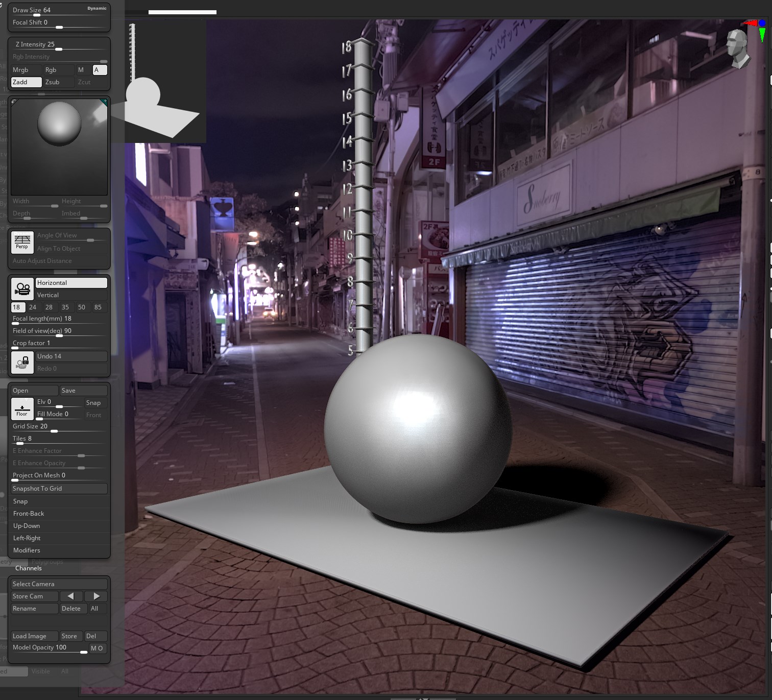Select the Floor elevation icon
This screenshot has height=700, width=772.
pyautogui.click(x=22, y=408)
